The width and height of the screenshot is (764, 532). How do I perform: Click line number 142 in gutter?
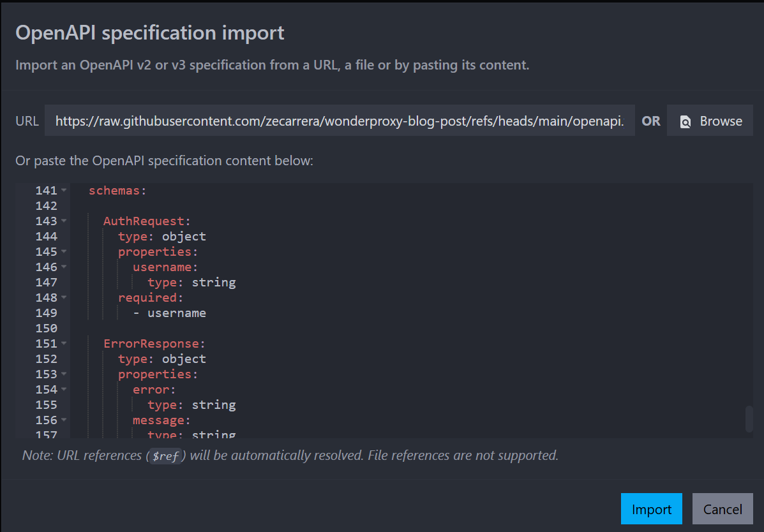(x=47, y=205)
